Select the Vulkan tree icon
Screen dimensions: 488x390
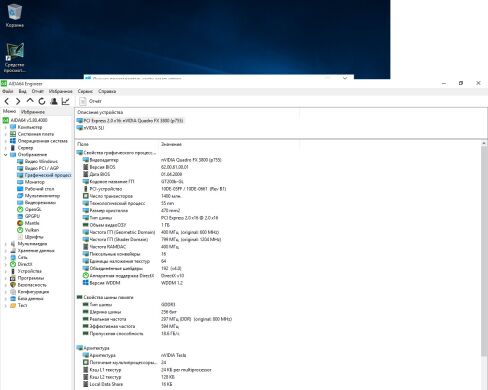[20, 230]
